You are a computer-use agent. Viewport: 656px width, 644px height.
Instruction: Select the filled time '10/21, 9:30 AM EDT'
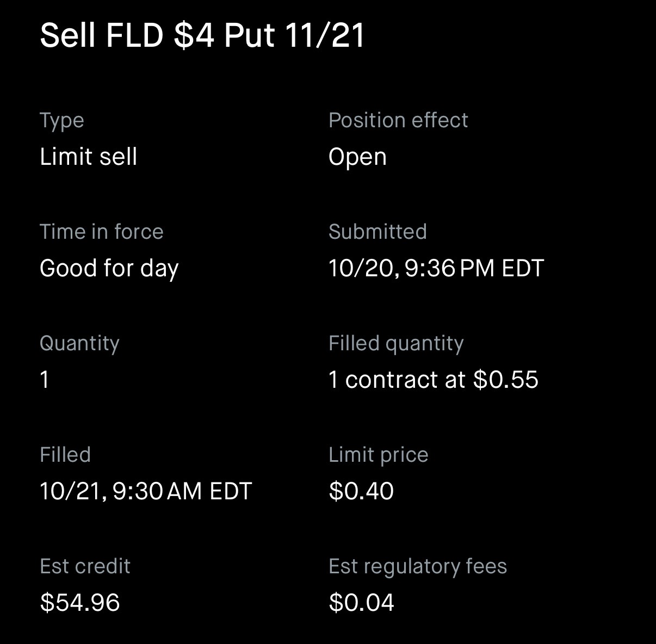[x=146, y=491]
